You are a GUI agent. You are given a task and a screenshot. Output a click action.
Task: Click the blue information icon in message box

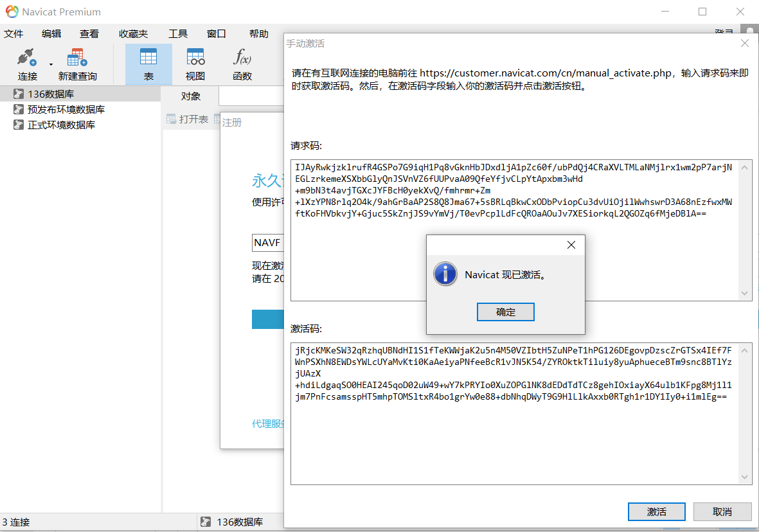pyautogui.click(x=445, y=274)
